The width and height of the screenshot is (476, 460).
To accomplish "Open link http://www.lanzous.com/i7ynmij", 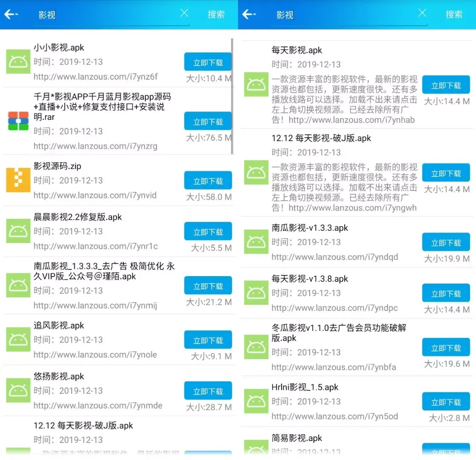I will [x=95, y=305].
